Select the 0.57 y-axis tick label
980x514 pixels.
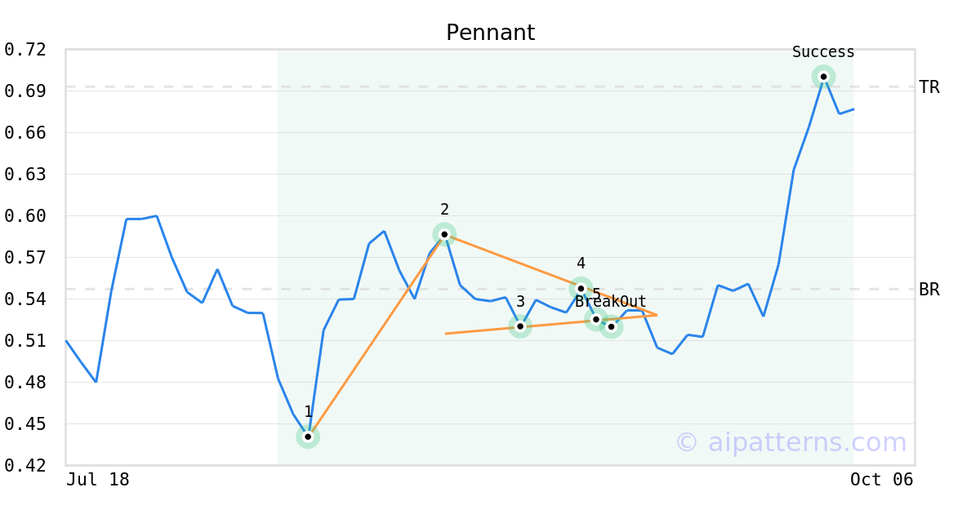(x=25, y=258)
